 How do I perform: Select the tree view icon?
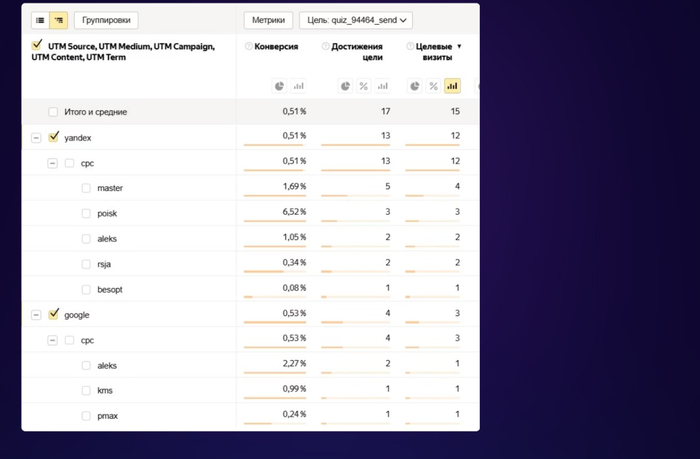(x=58, y=20)
